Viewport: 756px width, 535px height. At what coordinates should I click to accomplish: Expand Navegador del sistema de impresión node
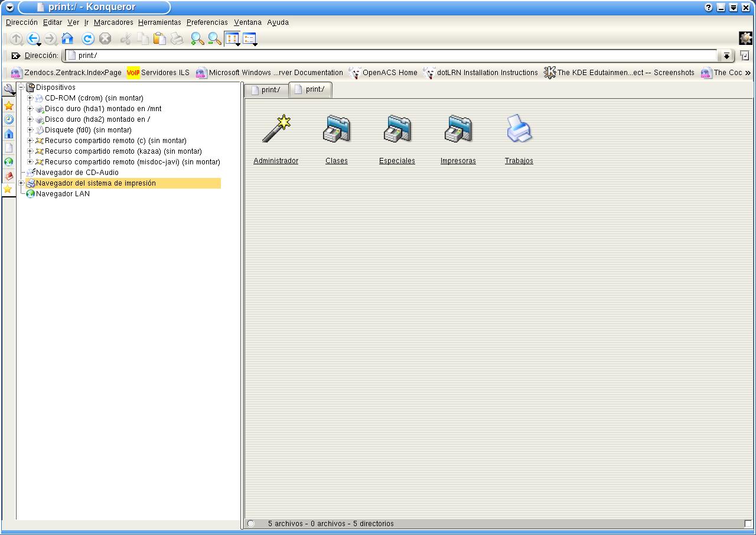point(21,183)
